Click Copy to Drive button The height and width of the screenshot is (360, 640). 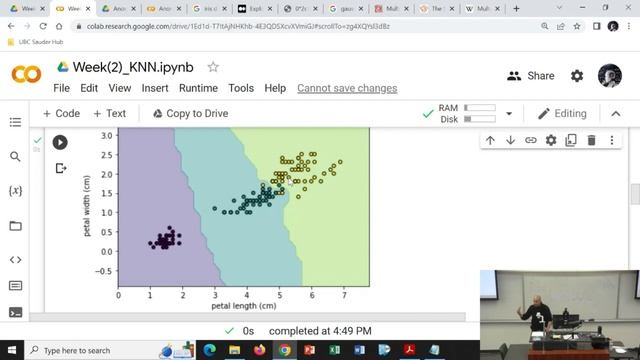[x=190, y=113]
